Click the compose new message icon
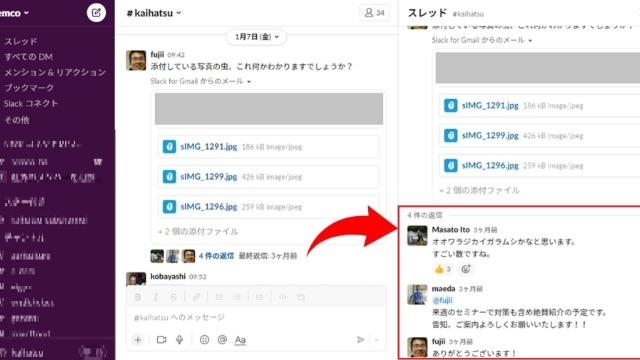This screenshot has height=360, width=640. click(96, 13)
